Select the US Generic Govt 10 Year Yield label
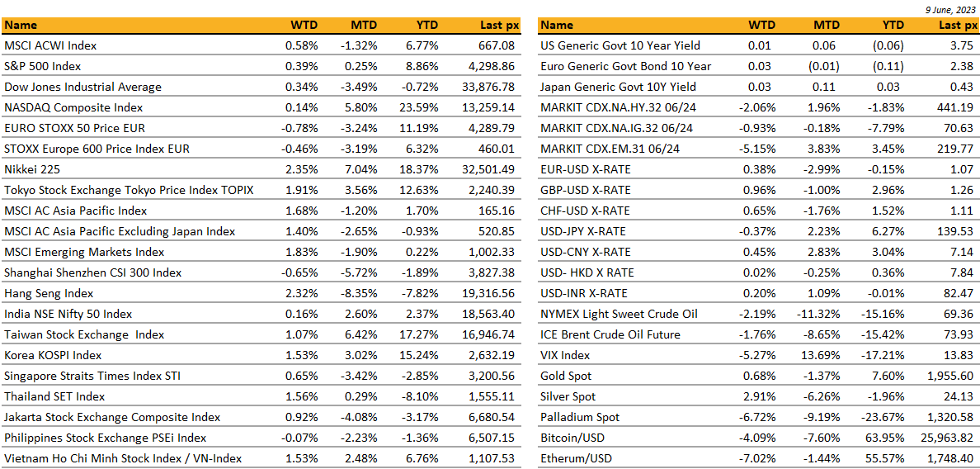Image resolution: width=980 pixels, height=469 pixels. [620, 45]
